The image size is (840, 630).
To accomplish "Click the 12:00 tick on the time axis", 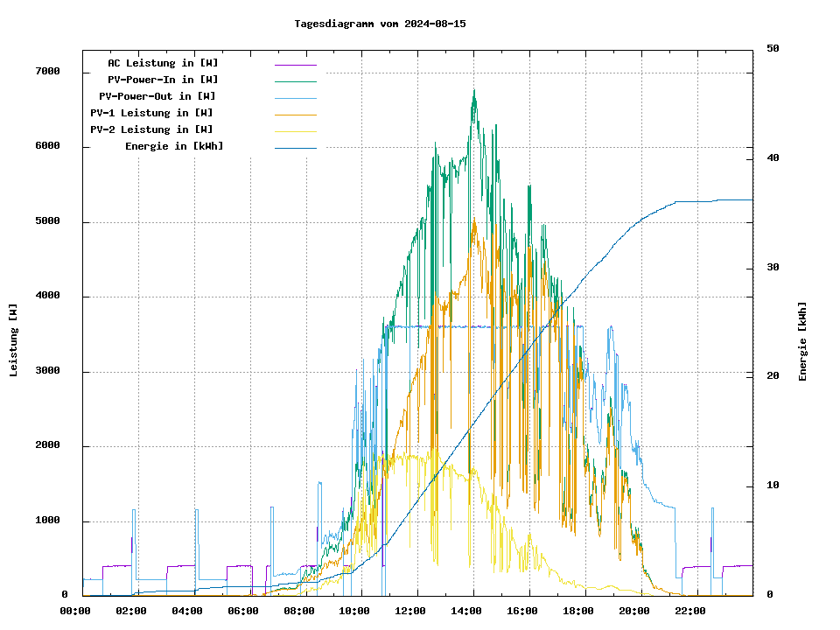I will pyautogui.click(x=410, y=611).
